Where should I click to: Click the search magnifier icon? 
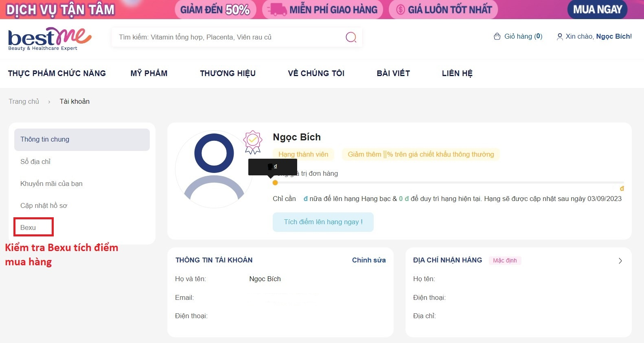click(x=350, y=37)
